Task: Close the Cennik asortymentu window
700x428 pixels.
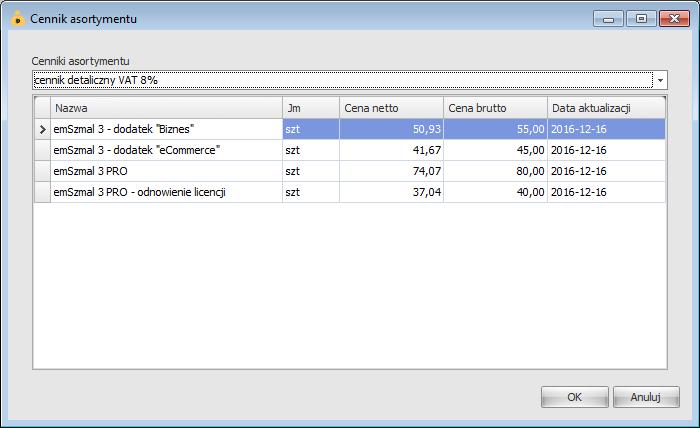Action: 674,19
